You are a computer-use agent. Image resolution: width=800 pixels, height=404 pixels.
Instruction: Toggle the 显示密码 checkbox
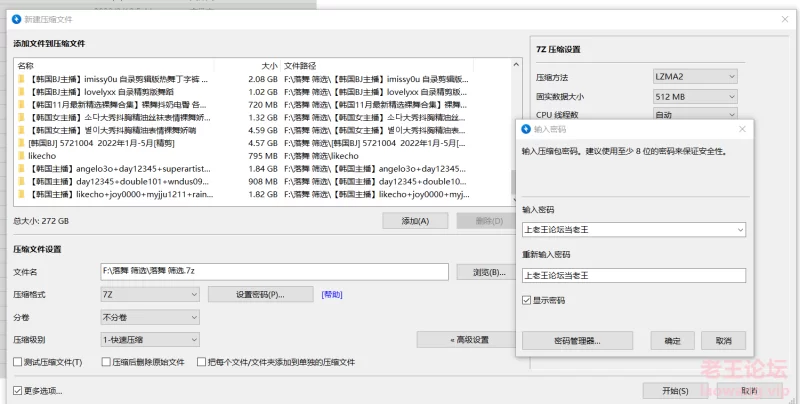click(527, 300)
